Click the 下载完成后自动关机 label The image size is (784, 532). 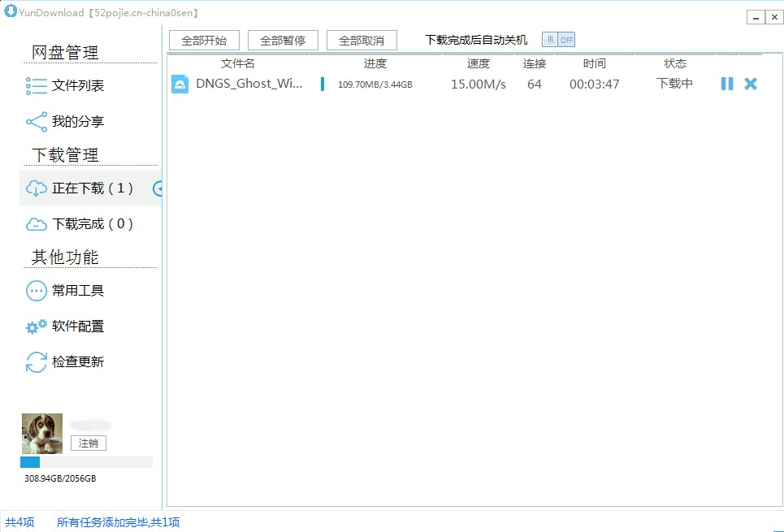tap(476, 40)
